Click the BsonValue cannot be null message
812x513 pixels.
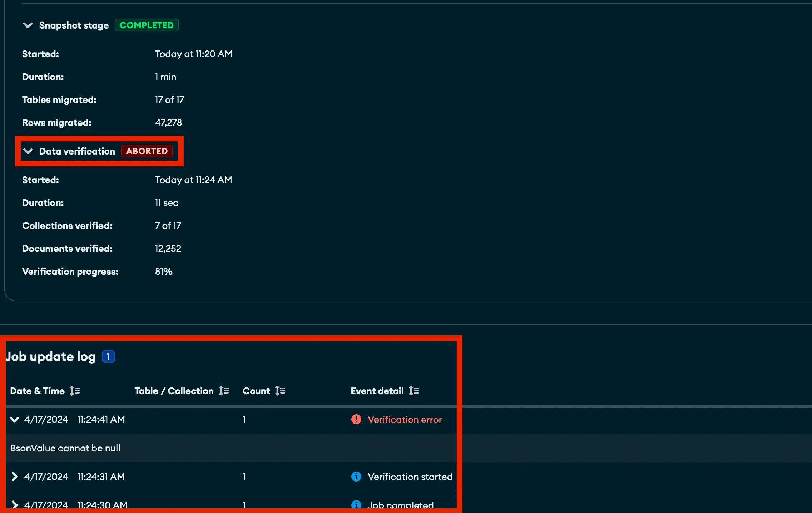coord(65,448)
